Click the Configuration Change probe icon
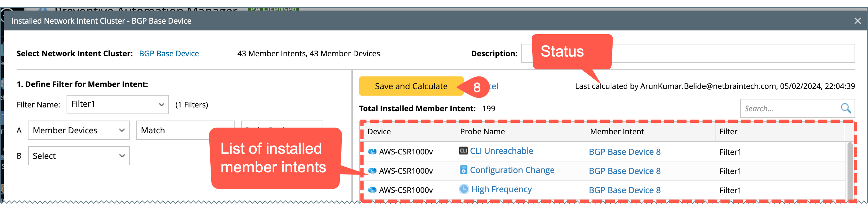Image resolution: width=868 pixels, height=204 pixels. (x=464, y=170)
